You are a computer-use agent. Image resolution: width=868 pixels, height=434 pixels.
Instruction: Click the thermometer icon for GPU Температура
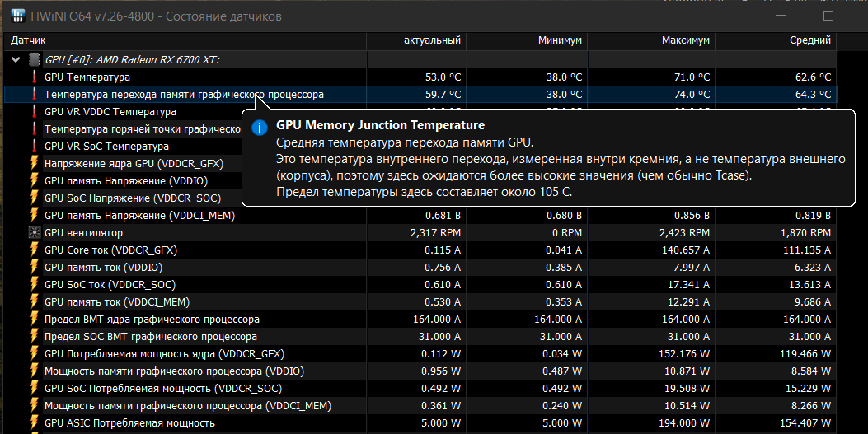[35, 77]
